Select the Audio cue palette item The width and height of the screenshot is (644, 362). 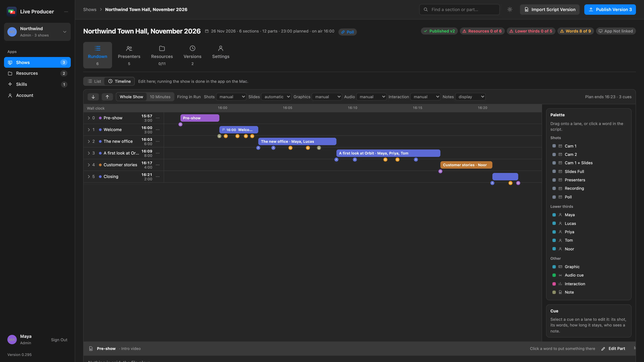tap(588, 275)
